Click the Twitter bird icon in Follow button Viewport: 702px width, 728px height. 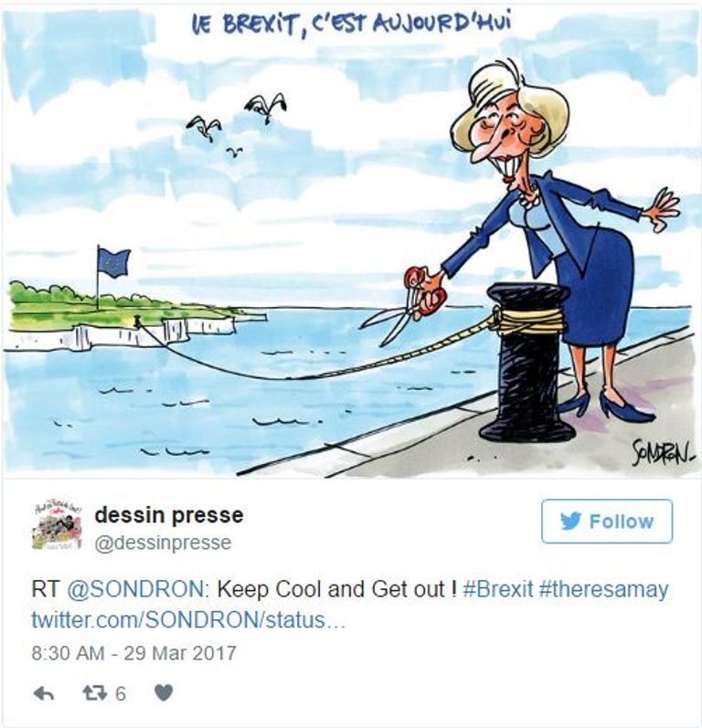pos(571,521)
